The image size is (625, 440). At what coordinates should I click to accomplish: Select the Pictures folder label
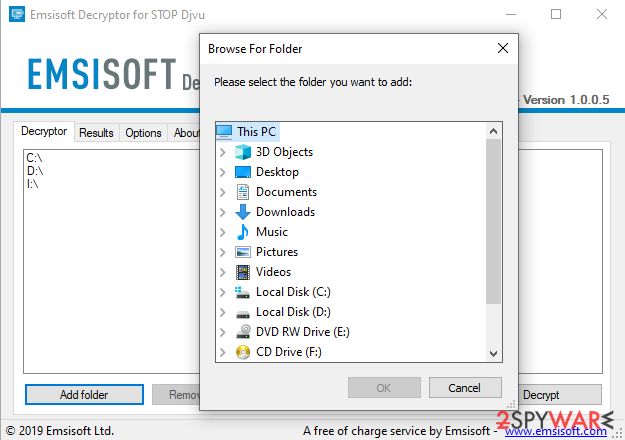[277, 252]
